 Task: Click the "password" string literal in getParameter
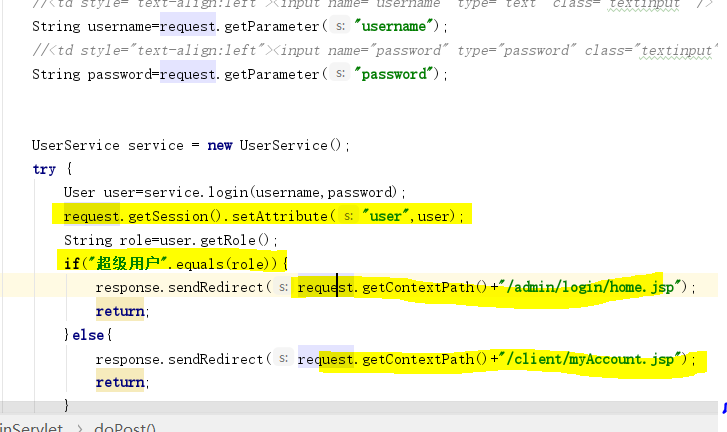pos(394,74)
